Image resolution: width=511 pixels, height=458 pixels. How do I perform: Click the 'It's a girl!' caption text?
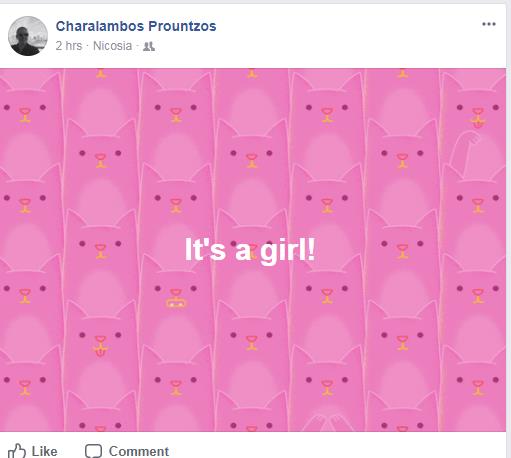(x=250, y=251)
